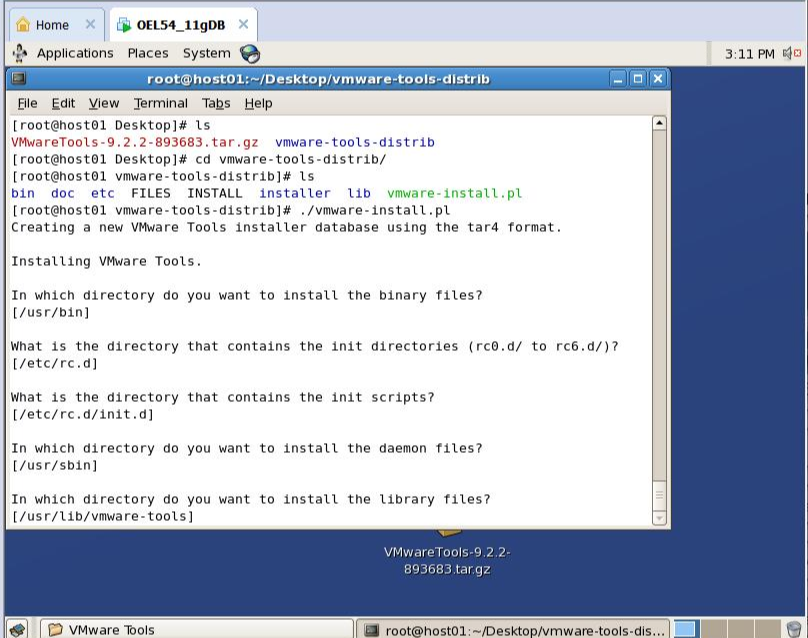The image size is (808, 638).
Task: Click the Applications menu foot icon
Action: [20, 54]
